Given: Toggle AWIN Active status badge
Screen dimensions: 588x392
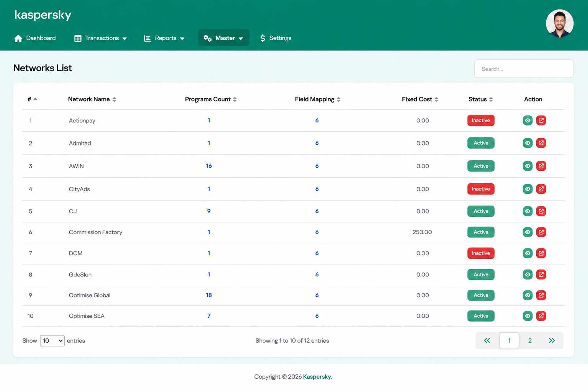Looking at the screenshot, I should click(x=481, y=166).
